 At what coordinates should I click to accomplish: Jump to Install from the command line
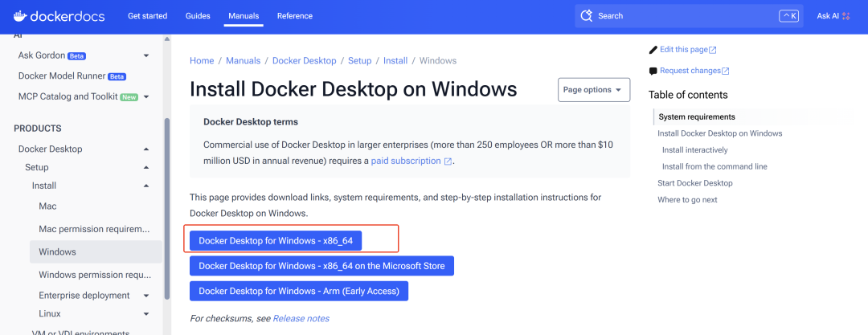(714, 166)
